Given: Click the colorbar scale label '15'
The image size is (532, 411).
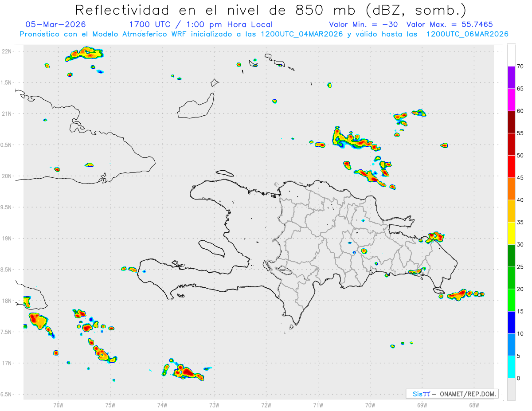Looking at the screenshot, I should [520, 311].
